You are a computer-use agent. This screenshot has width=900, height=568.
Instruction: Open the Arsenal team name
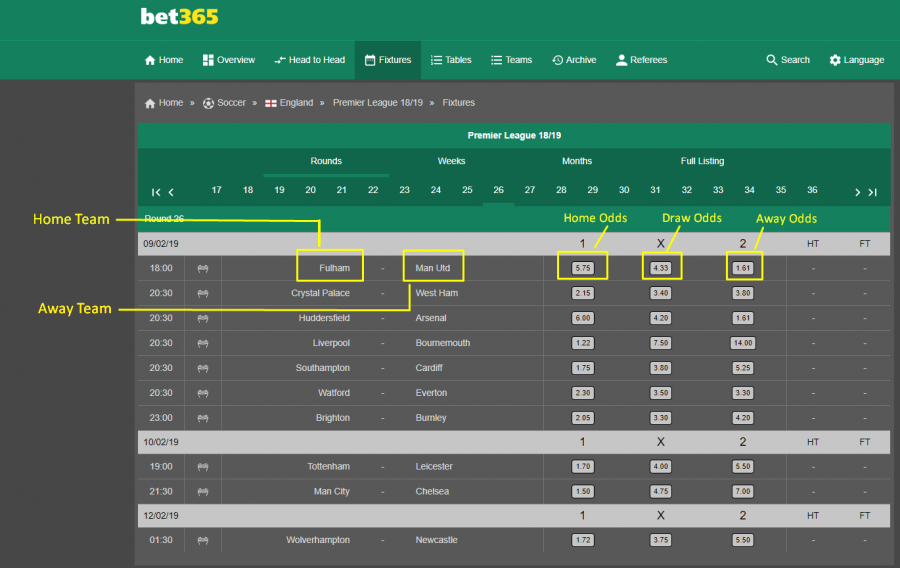coord(431,318)
